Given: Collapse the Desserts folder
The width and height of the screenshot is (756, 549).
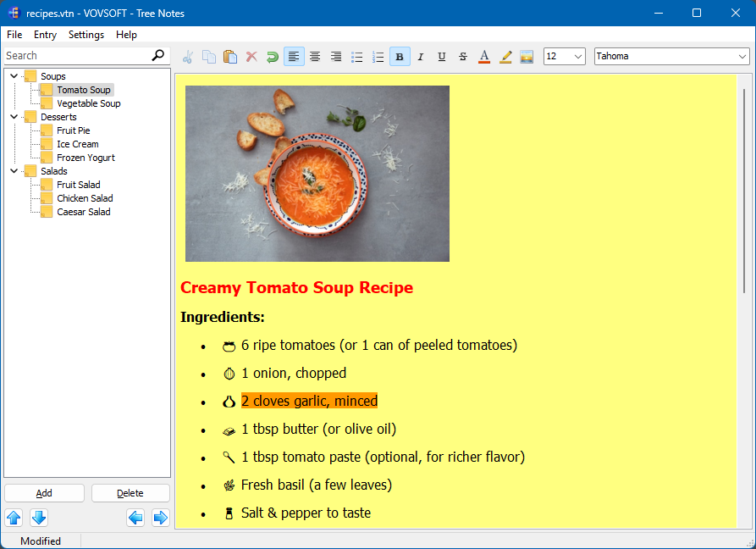Looking at the screenshot, I should 13,116.
